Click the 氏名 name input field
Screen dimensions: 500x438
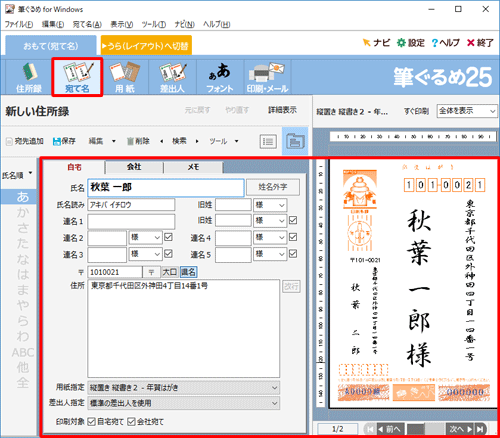(166, 188)
